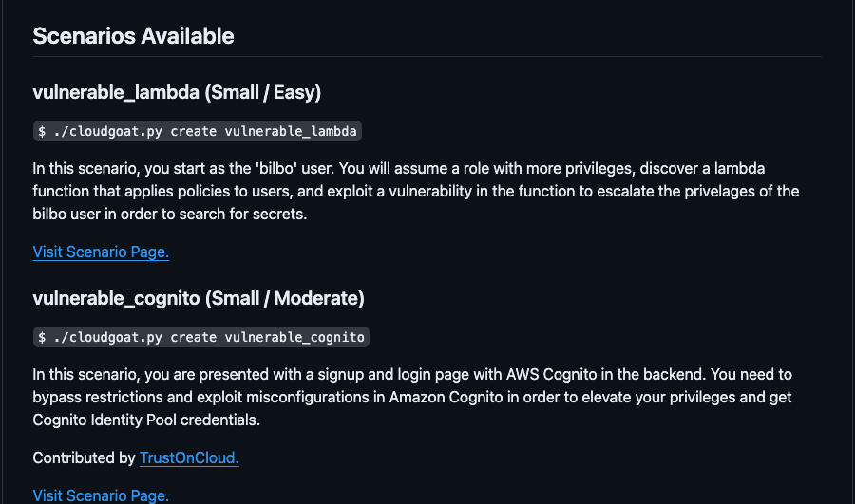Image resolution: width=855 pixels, height=504 pixels.
Task: Click './cloudgoat.py' in the first command
Action: [x=106, y=131]
